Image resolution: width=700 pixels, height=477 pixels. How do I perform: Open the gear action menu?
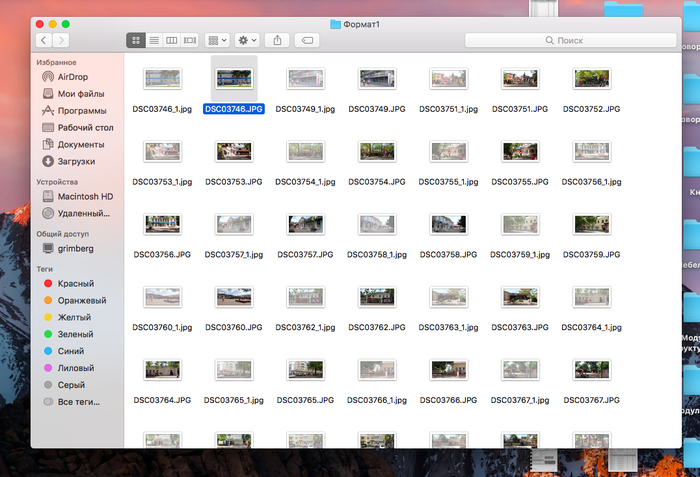(x=246, y=40)
